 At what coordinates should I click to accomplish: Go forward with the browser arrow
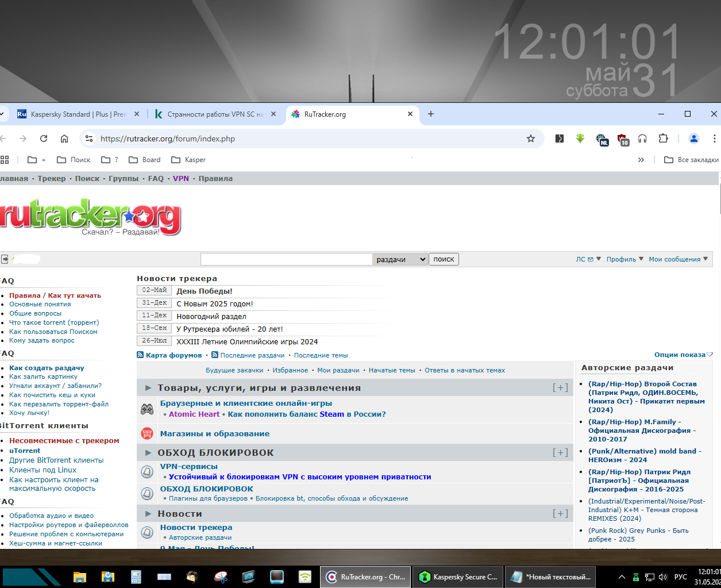click(x=23, y=139)
